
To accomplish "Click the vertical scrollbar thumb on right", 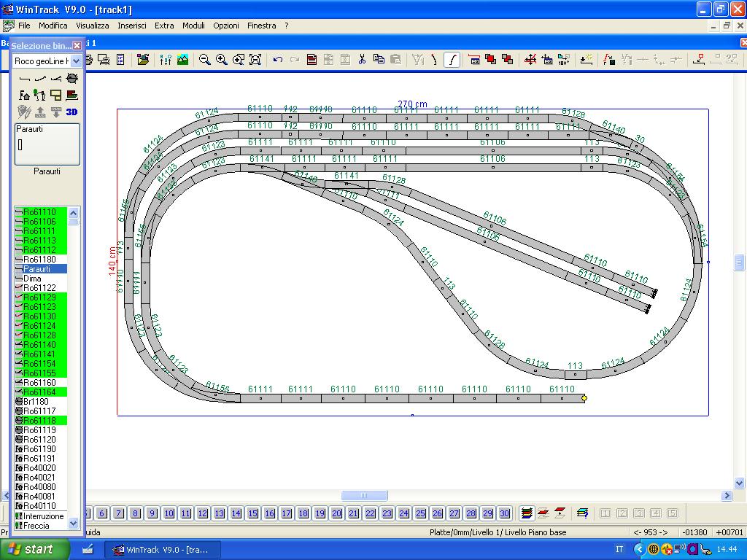I will 740,262.
